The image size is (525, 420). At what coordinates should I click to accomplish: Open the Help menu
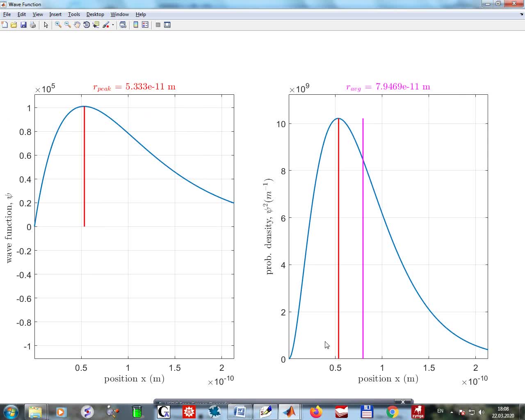click(141, 14)
